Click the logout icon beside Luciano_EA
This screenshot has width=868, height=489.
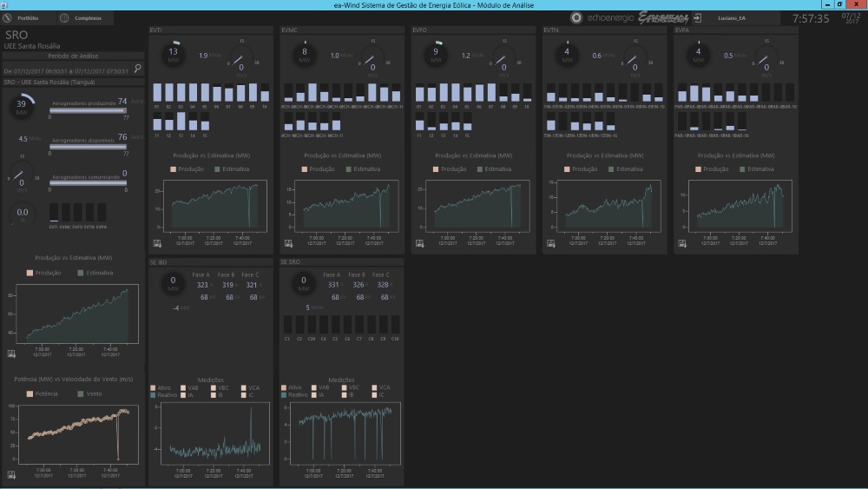pos(698,18)
